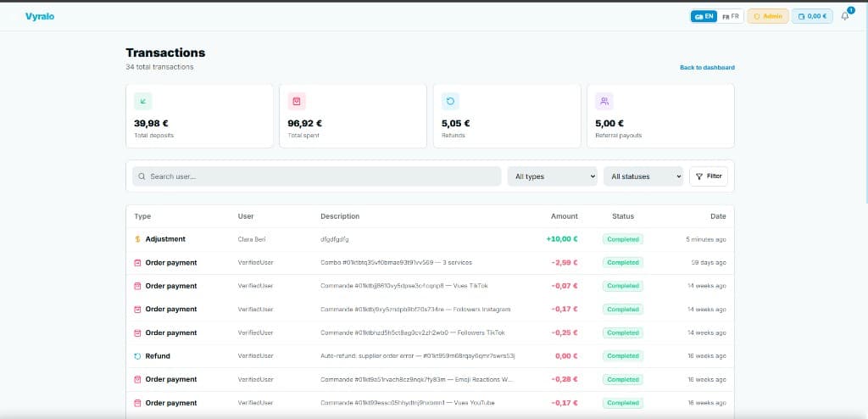Click the +10,00 € amount

click(x=562, y=239)
